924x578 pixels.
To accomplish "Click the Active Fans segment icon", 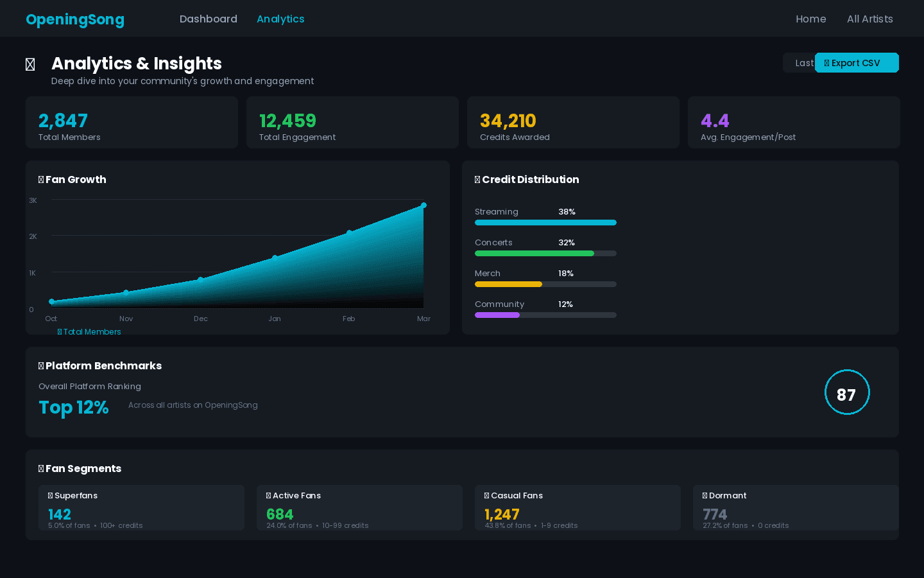I will (268, 495).
